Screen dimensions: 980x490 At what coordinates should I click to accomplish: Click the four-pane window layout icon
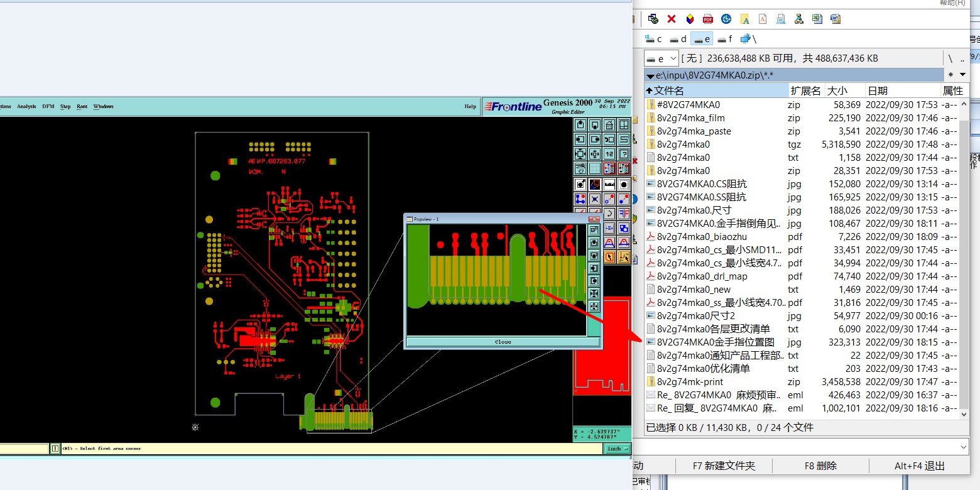(624, 124)
